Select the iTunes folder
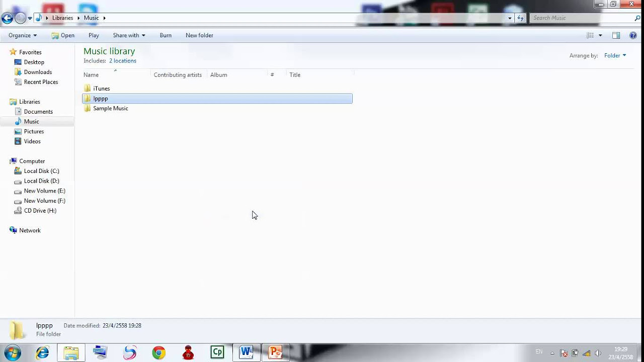Image resolution: width=644 pixels, height=362 pixels. click(101, 88)
